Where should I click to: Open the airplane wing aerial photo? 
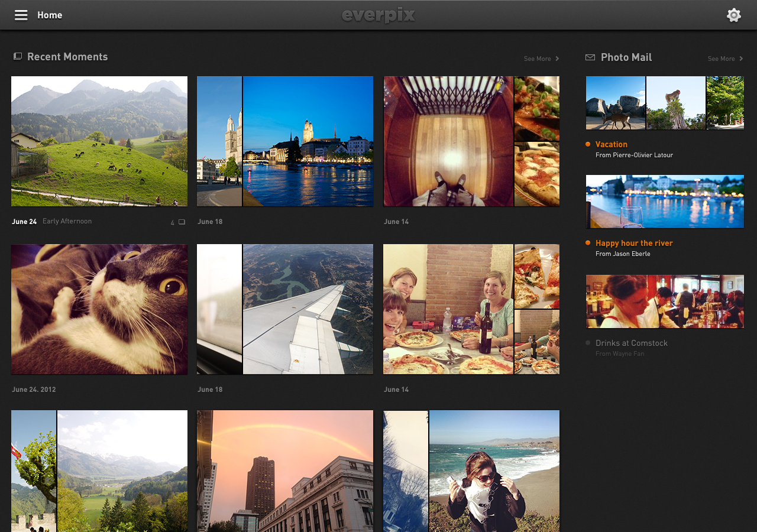tap(308, 309)
